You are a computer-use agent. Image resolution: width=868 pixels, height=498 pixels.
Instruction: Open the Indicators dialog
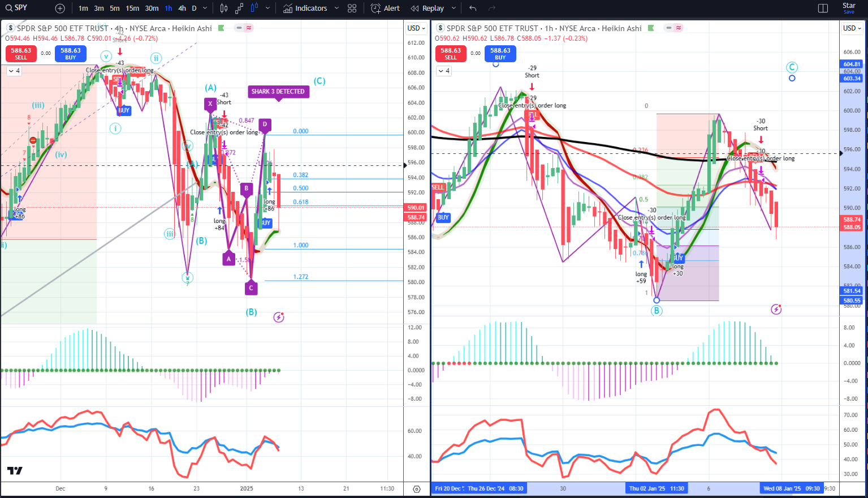tap(305, 8)
